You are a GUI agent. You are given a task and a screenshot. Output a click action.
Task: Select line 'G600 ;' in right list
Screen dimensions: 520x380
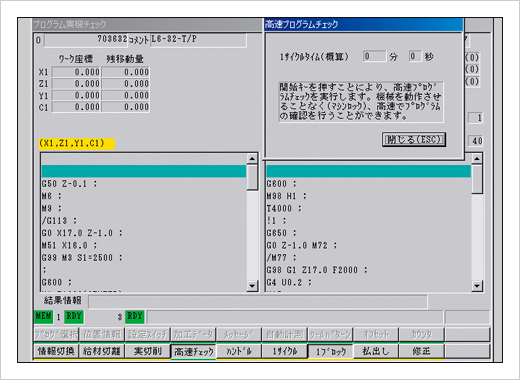tap(369, 184)
